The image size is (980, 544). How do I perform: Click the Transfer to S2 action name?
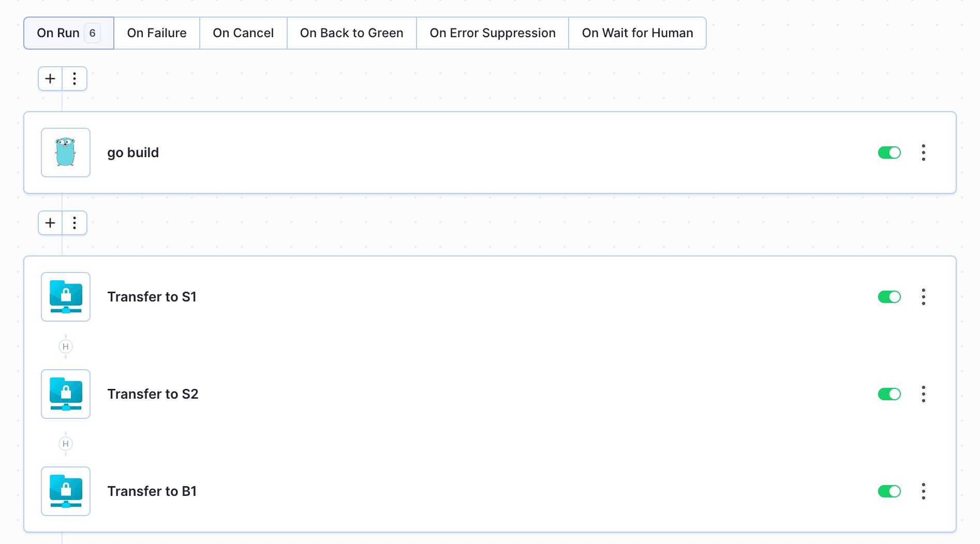point(153,394)
